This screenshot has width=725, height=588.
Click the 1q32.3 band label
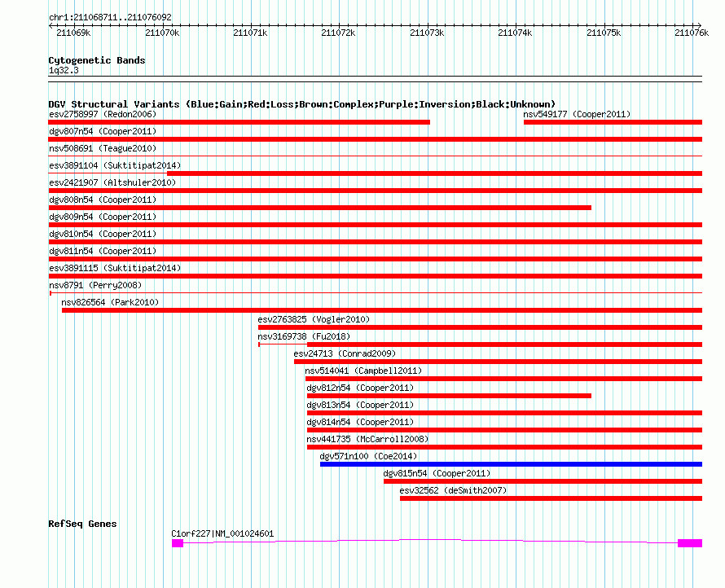coord(64,70)
